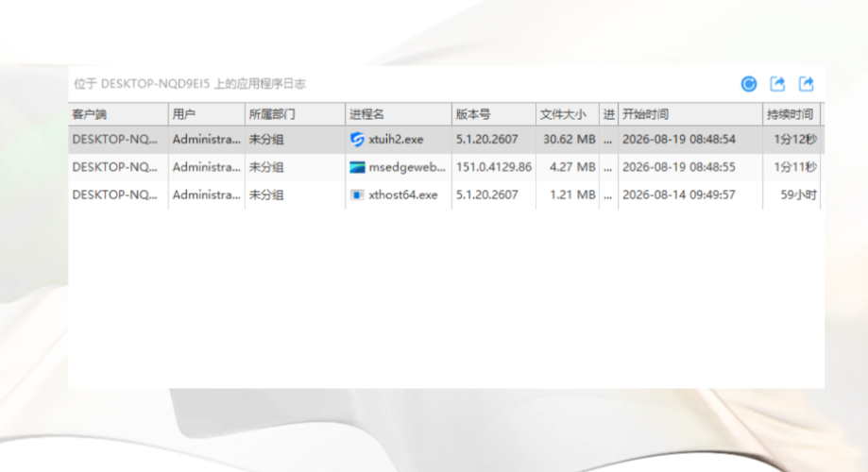This screenshot has height=472, width=868.
Task: Click 未分组 department in xthost64 row
Action: (x=266, y=194)
